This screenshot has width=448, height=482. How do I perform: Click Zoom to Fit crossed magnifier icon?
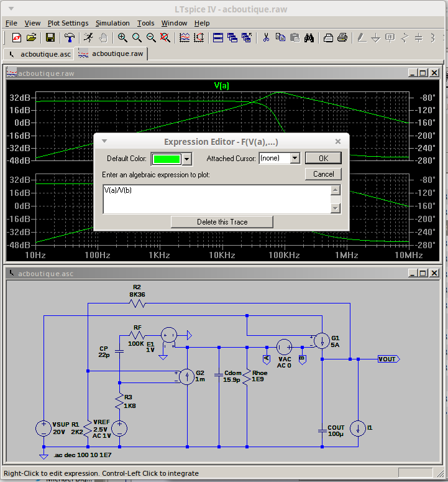click(165, 38)
